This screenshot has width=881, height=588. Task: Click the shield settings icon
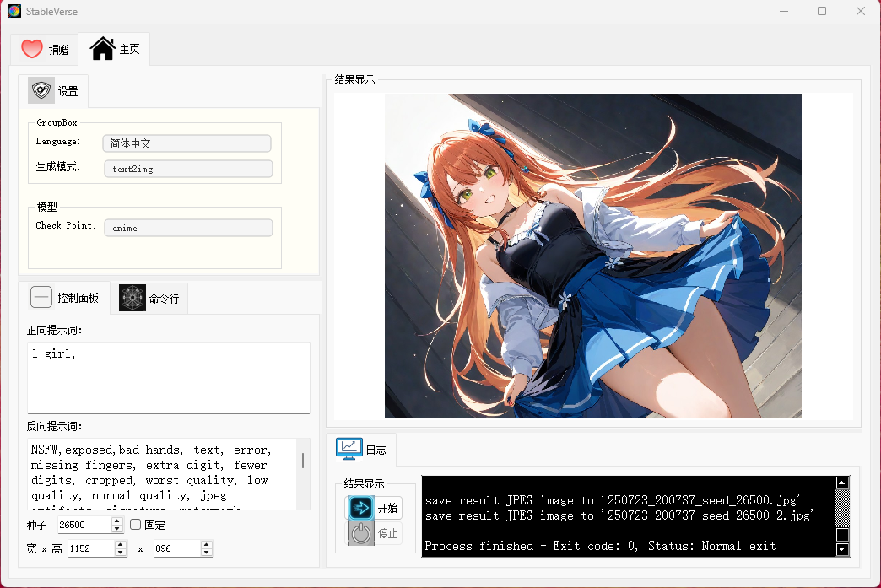(41, 90)
